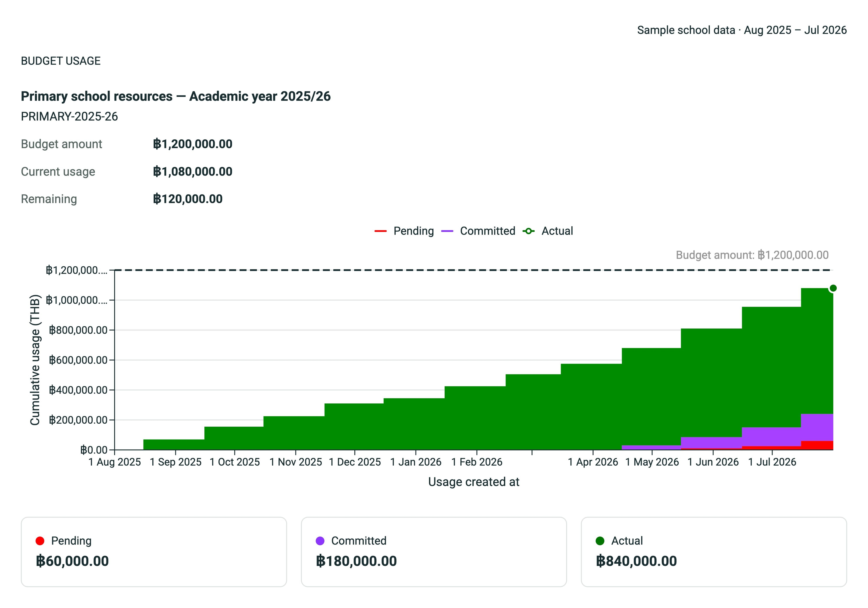Click the ฿0.00 y-axis label
The width and height of the screenshot is (868, 608).
94,450
